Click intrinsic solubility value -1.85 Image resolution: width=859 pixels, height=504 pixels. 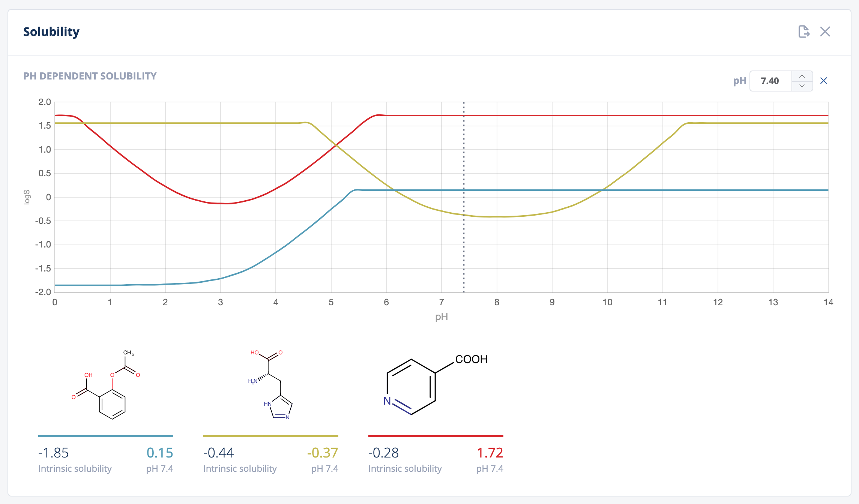(53, 453)
